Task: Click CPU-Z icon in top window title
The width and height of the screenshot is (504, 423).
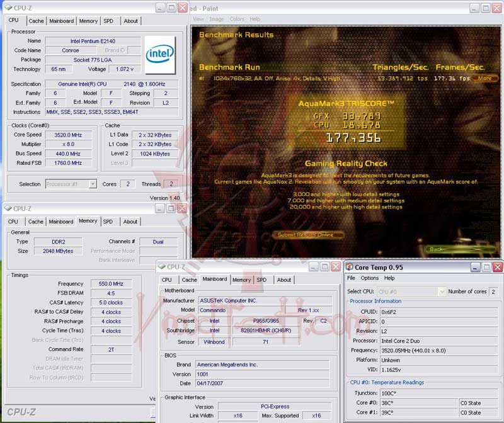Action: 8,8
